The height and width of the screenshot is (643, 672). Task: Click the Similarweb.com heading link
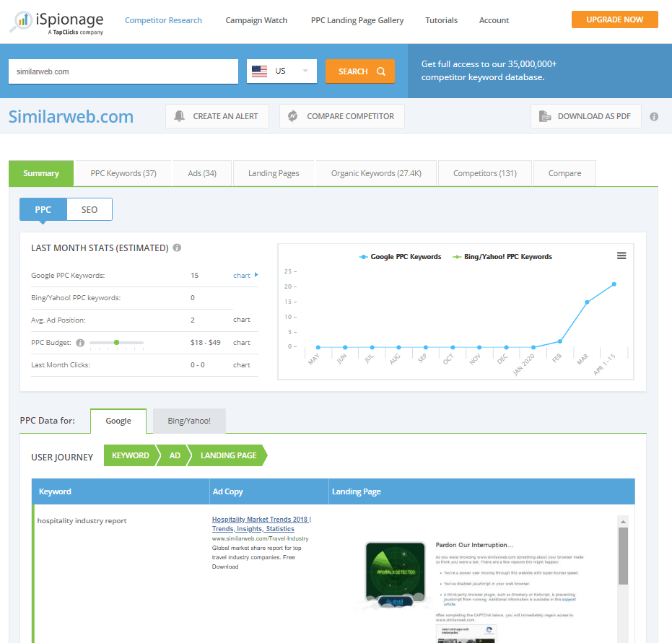click(x=71, y=116)
